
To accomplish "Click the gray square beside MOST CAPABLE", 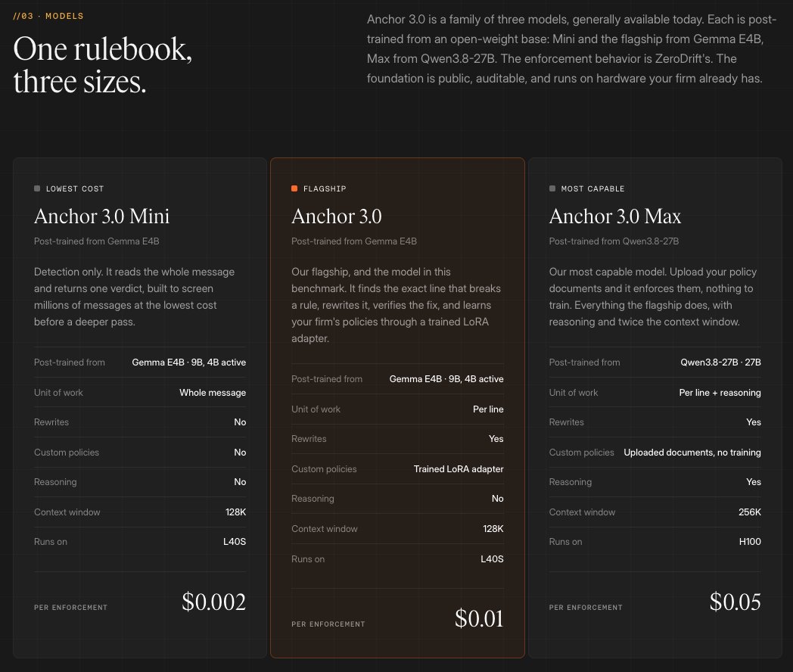I will [552, 188].
